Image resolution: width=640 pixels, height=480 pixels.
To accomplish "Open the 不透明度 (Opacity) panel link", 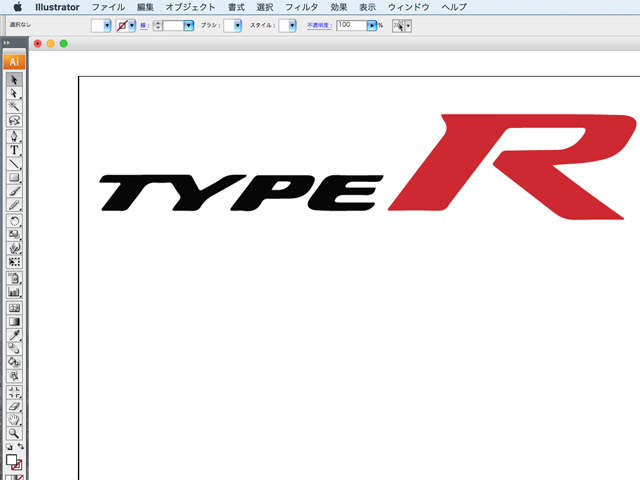I will [318, 25].
